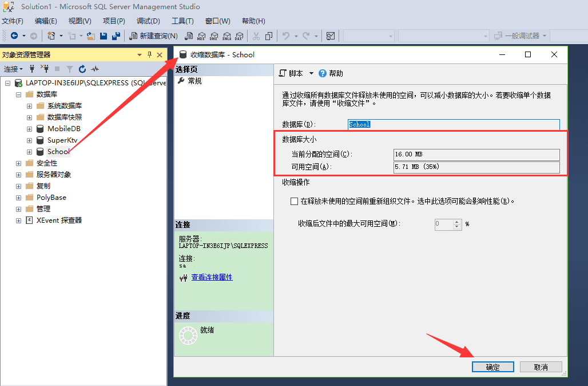This screenshot has height=386, width=588.
Task: Decrease max free space spinner value
Action: (456, 226)
